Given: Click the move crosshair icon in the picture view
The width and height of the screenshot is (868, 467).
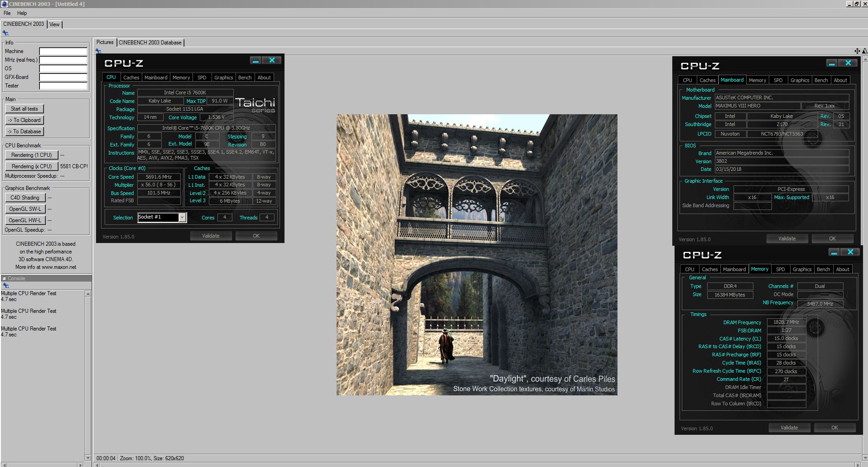Looking at the screenshot, I should 857,51.
